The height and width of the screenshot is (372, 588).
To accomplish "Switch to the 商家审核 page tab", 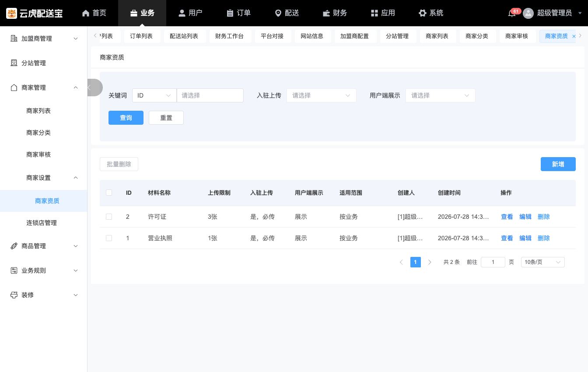I will click(x=517, y=36).
